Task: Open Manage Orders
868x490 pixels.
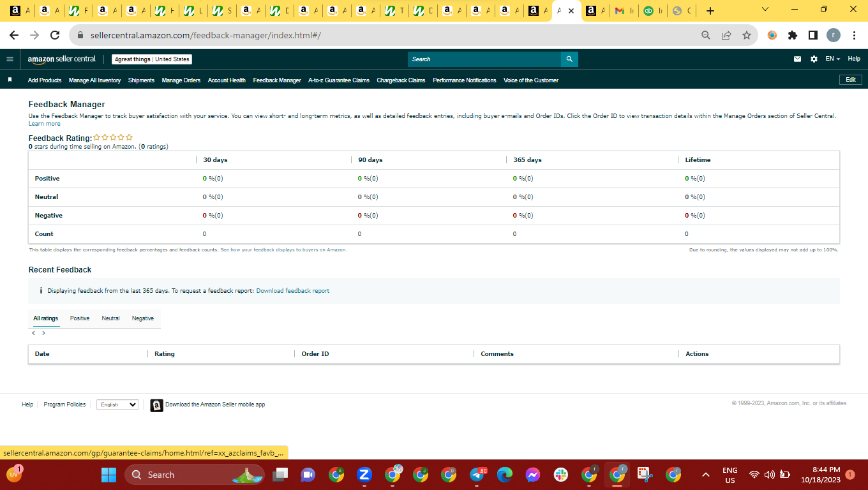Action: pyautogui.click(x=181, y=80)
